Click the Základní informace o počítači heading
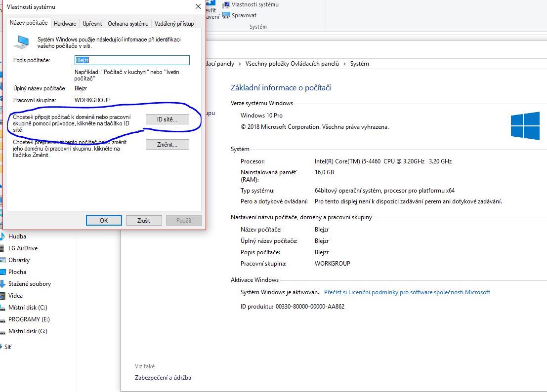547x392 pixels. pyautogui.click(x=281, y=88)
